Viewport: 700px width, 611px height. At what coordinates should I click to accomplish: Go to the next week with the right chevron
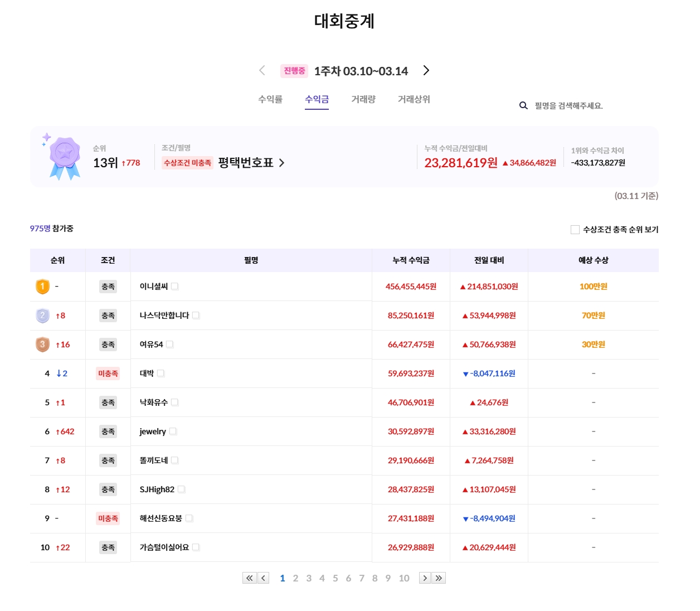coord(426,70)
